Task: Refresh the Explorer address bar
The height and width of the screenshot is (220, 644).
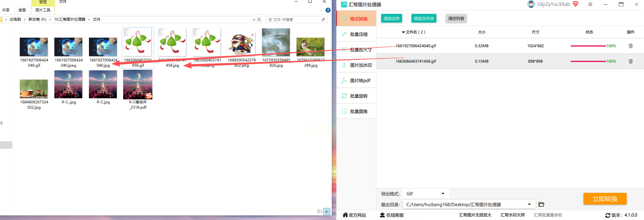Action: coord(259,19)
